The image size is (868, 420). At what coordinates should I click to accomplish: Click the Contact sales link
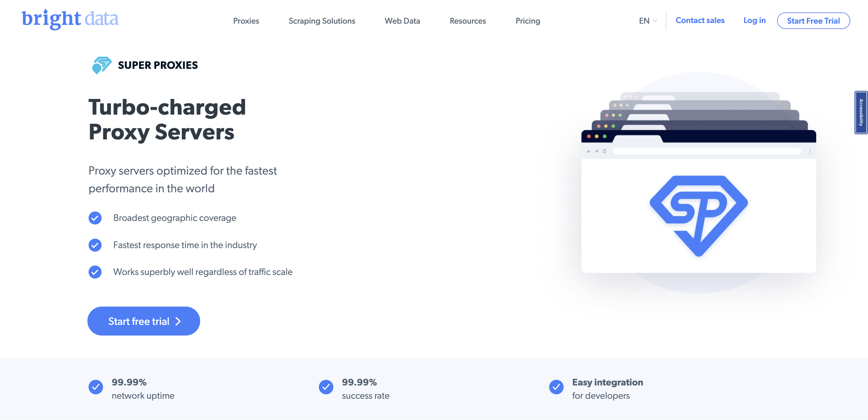[x=700, y=20]
